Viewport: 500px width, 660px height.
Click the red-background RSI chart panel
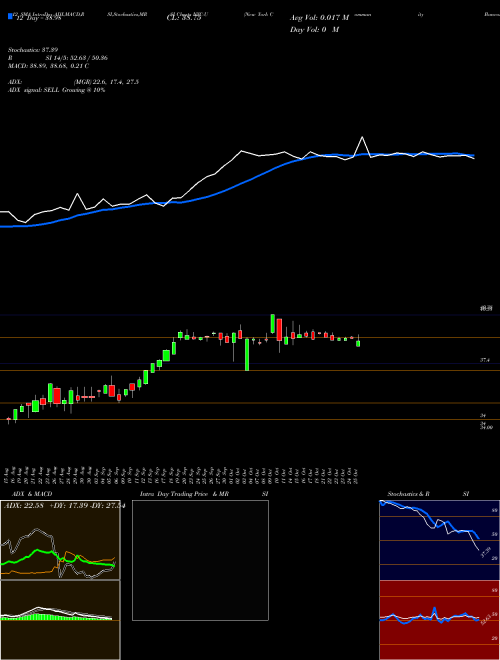439,620
